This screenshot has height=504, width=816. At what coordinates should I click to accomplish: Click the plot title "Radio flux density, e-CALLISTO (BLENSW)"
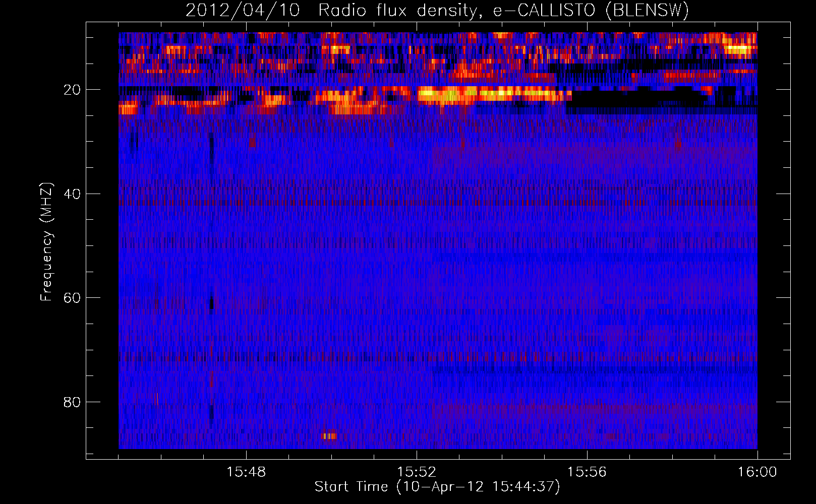coord(503,11)
